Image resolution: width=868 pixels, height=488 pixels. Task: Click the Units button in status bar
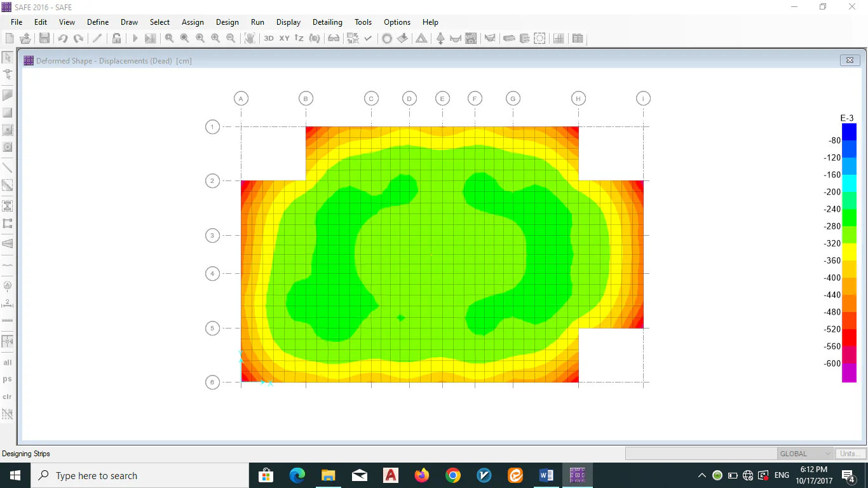pyautogui.click(x=851, y=454)
